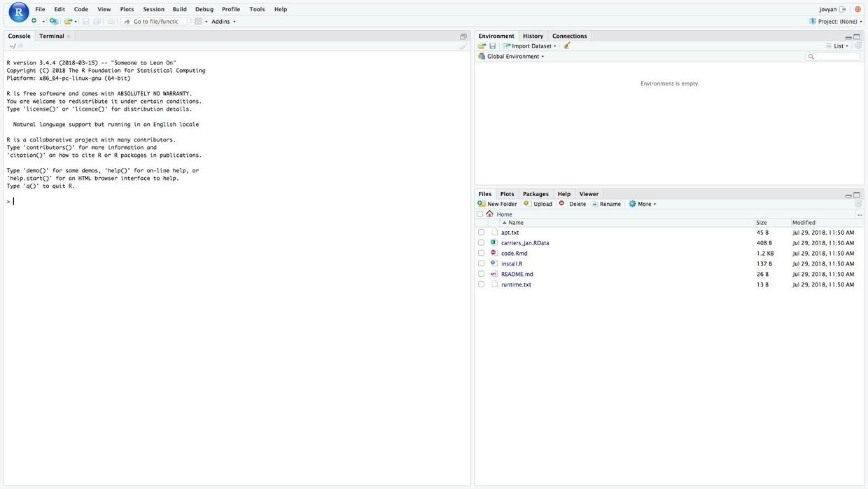Clear environment with the broom icon
The height and width of the screenshot is (489, 868).
(x=567, y=46)
